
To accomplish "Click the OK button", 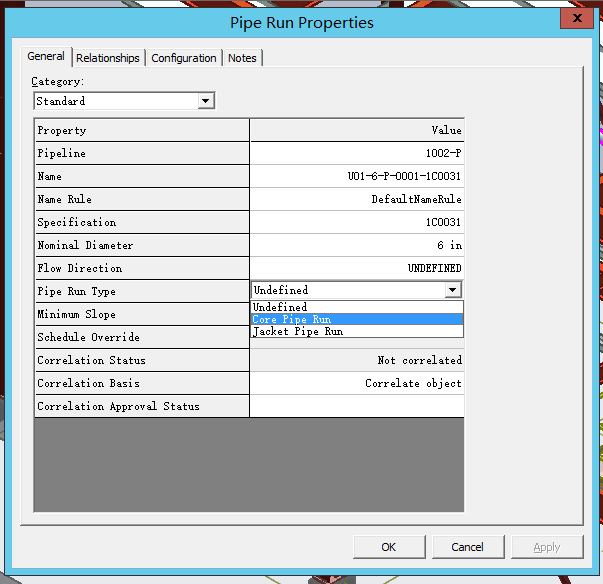I will tap(389, 547).
